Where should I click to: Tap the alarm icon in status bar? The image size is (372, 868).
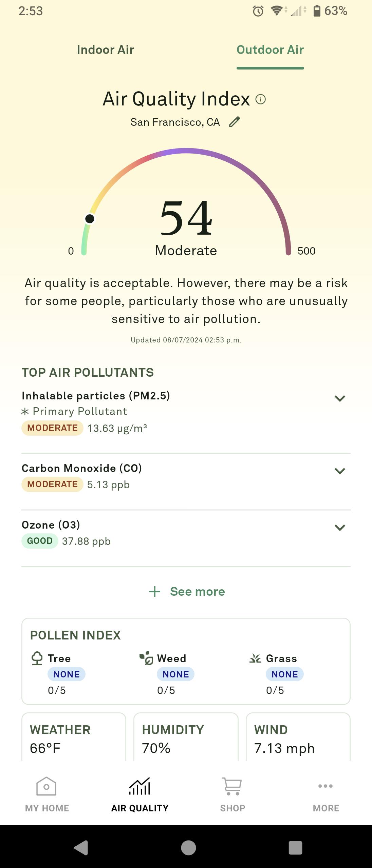258,11
